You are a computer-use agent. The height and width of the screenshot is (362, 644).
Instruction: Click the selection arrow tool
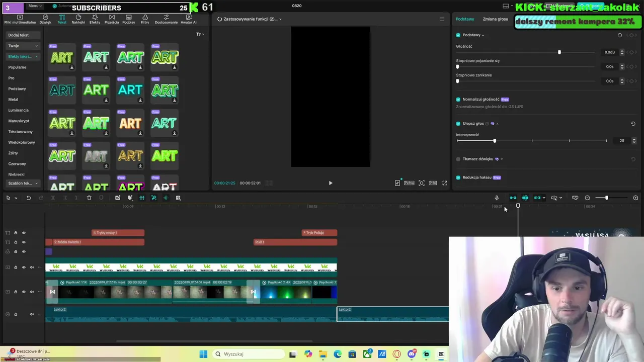8,198
